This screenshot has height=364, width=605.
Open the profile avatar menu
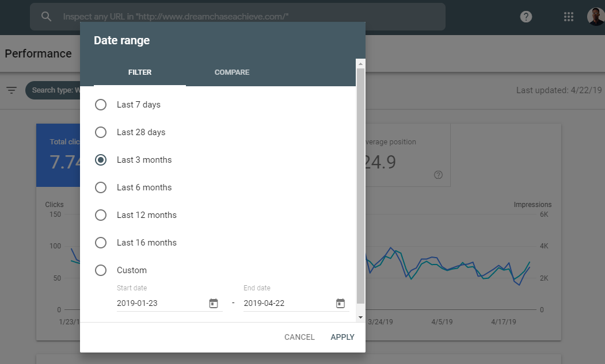[x=593, y=16]
